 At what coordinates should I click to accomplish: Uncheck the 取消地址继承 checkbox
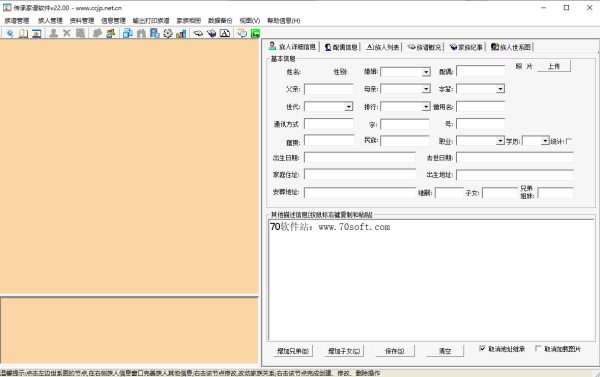point(482,349)
